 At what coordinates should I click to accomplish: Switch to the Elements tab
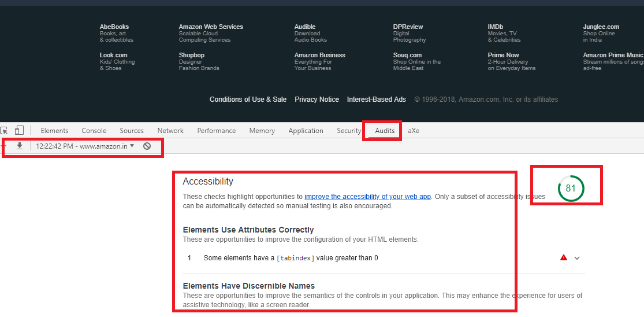pyautogui.click(x=54, y=131)
